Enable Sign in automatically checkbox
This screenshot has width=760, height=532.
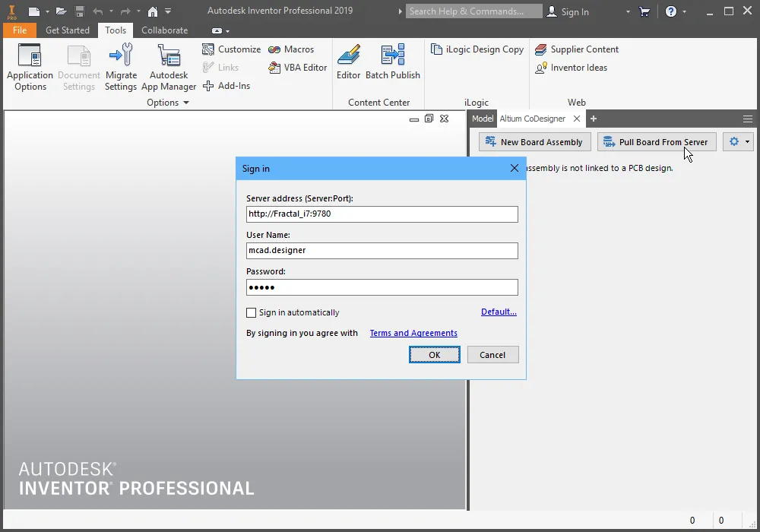(x=251, y=313)
